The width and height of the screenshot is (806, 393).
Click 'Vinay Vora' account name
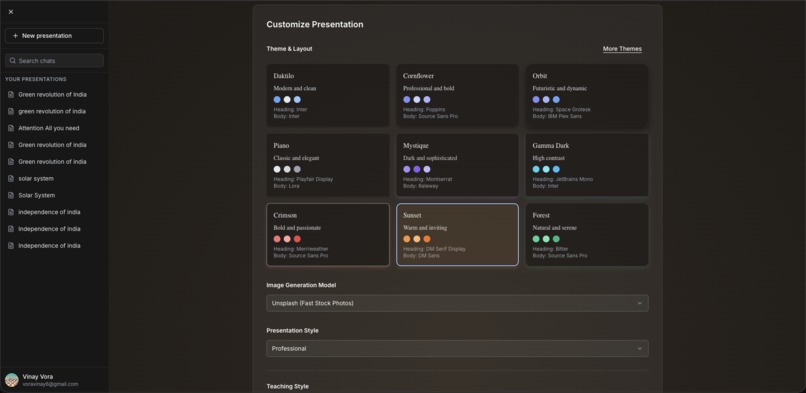click(38, 377)
